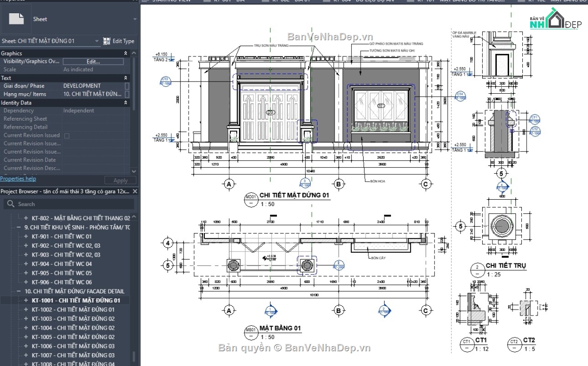
Task: Click the 'TRỤ SƠN MÀU TRẮNG' annotation label
Action: (x=271, y=45)
